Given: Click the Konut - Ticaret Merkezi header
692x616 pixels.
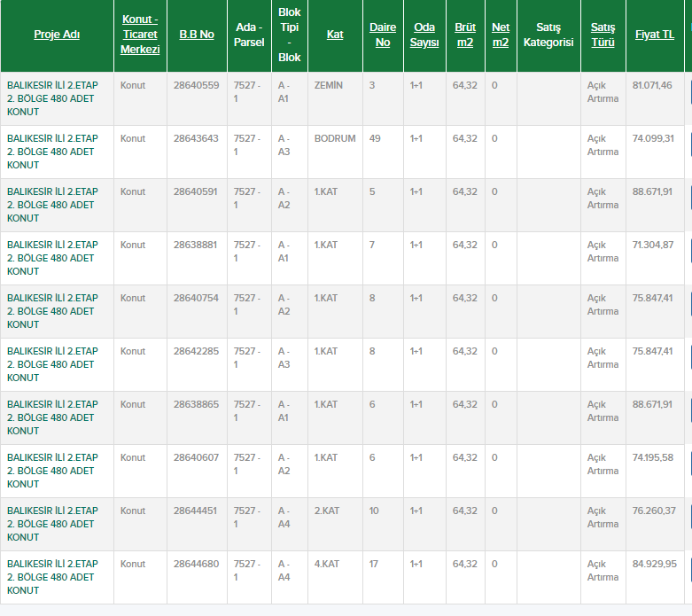Looking at the screenshot, I should click(x=140, y=35).
